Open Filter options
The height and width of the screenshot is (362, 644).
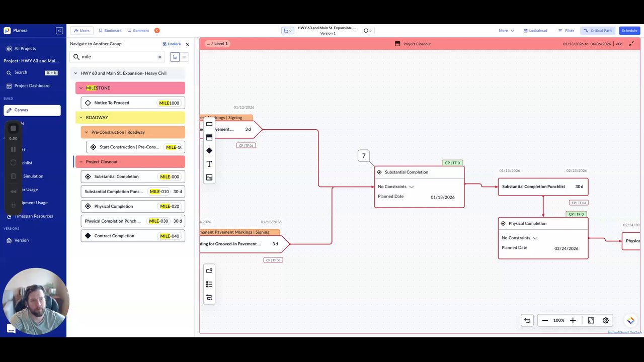(x=566, y=31)
